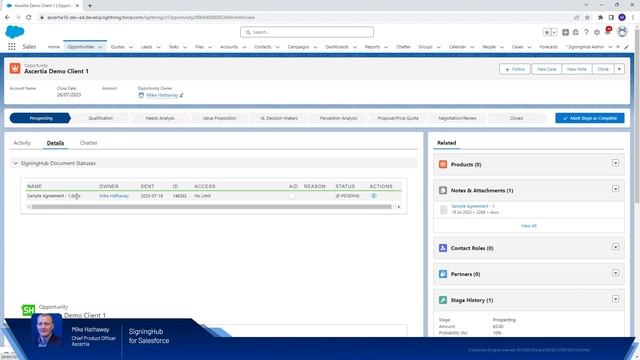
Task: Open Favorites list dropdown arrow
Action: coord(554,32)
